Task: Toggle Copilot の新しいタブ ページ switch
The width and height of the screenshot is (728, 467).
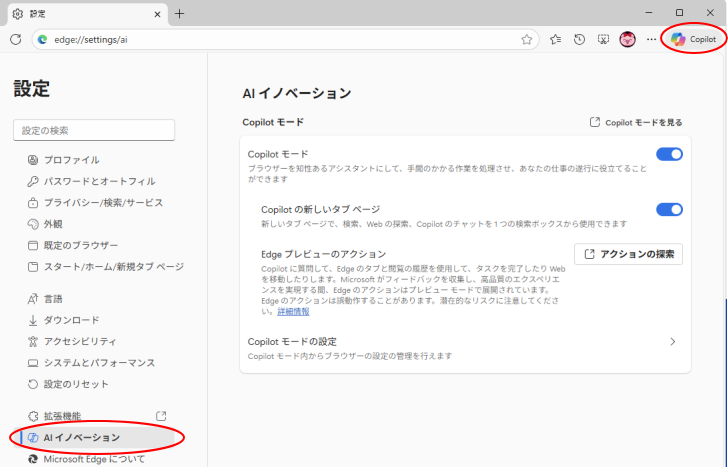Action: pyautogui.click(x=669, y=209)
